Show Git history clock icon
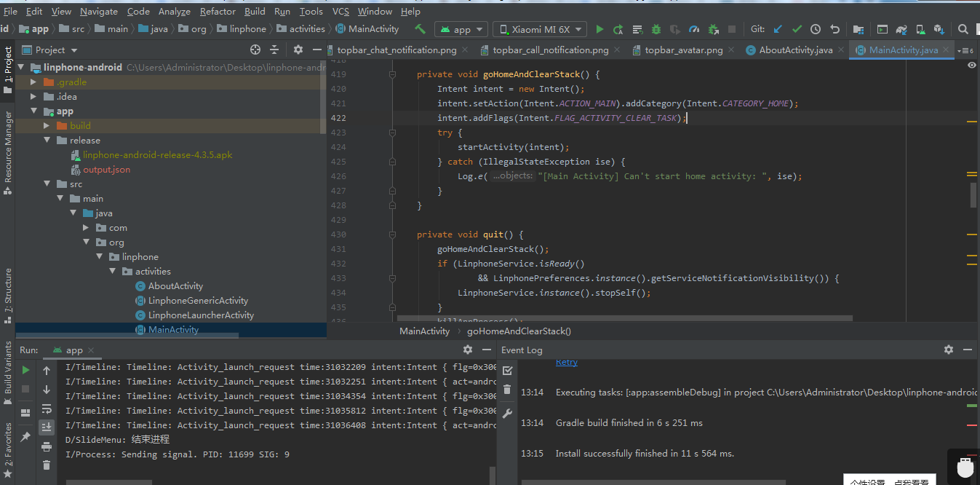The image size is (980, 485). tap(816, 30)
